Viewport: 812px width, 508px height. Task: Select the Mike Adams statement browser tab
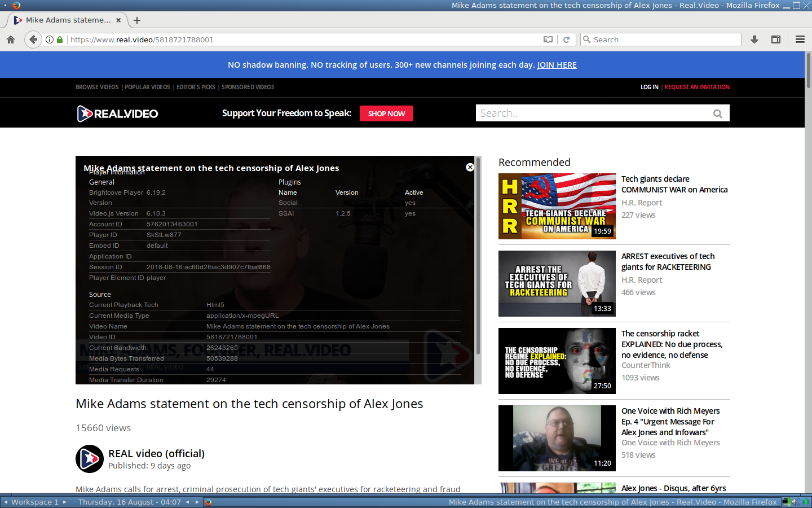point(67,20)
